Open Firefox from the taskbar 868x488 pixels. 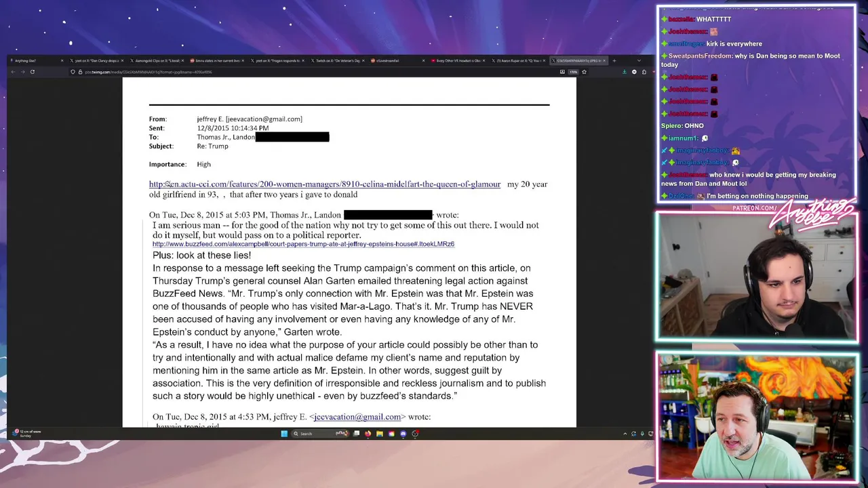(368, 434)
